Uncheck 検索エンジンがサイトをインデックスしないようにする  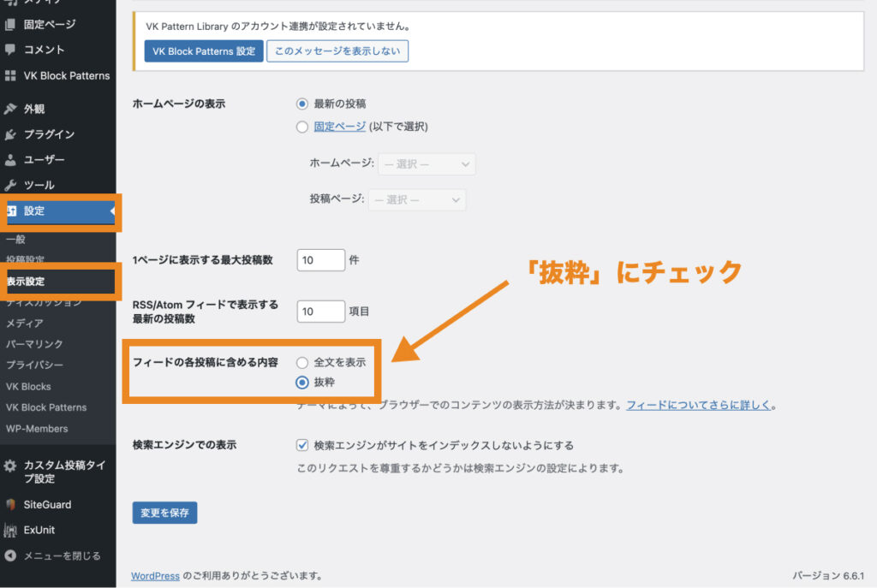pos(301,444)
